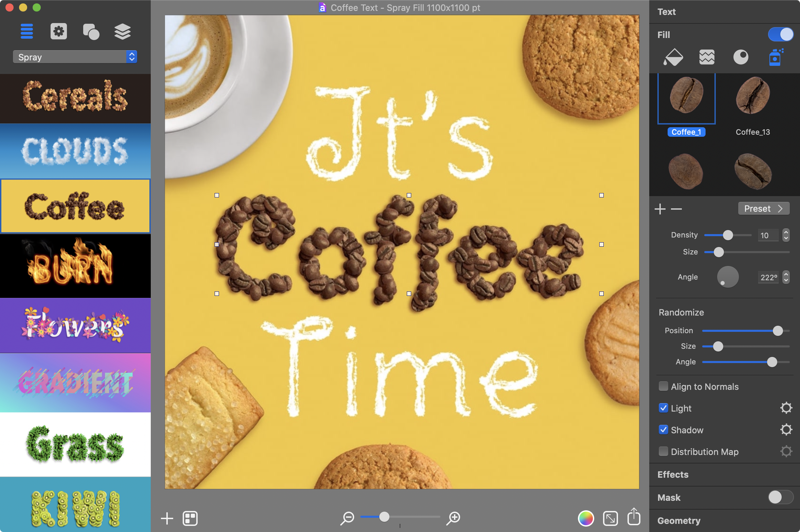Open Shadow settings gear
This screenshot has width=800, height=532.
tap(786, 430)
